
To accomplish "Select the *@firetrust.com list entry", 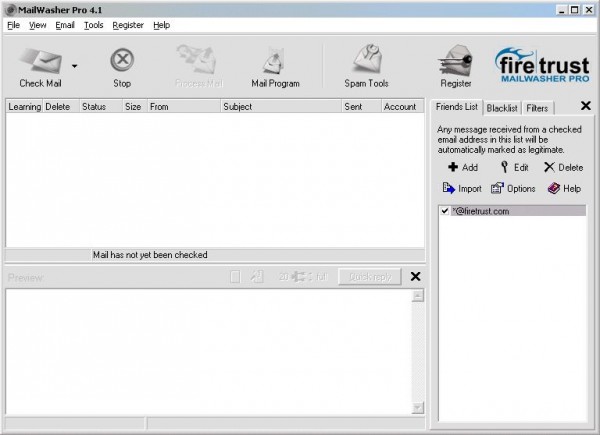I will point(518,211).
